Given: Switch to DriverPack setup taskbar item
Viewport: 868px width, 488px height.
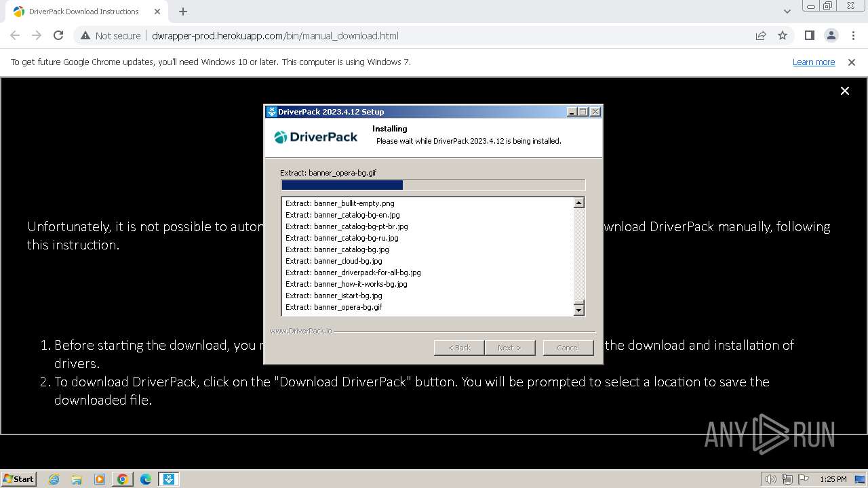Looking at the screenshot, I should point(169,479).
